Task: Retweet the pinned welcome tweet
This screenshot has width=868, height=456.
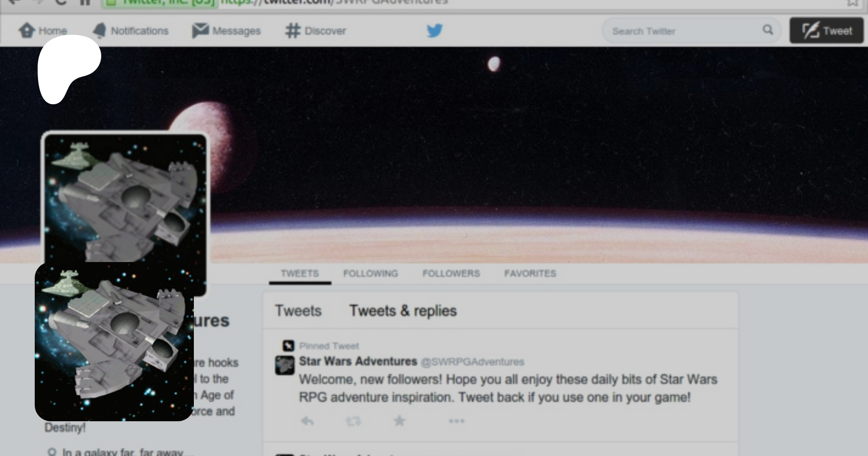Action: point(353,421)
